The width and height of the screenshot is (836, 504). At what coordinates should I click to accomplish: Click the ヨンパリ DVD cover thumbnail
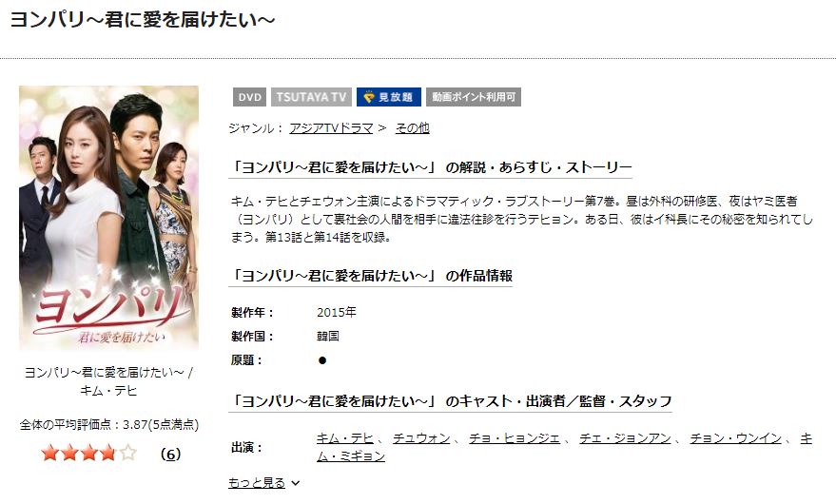click(x=108, y=218)
